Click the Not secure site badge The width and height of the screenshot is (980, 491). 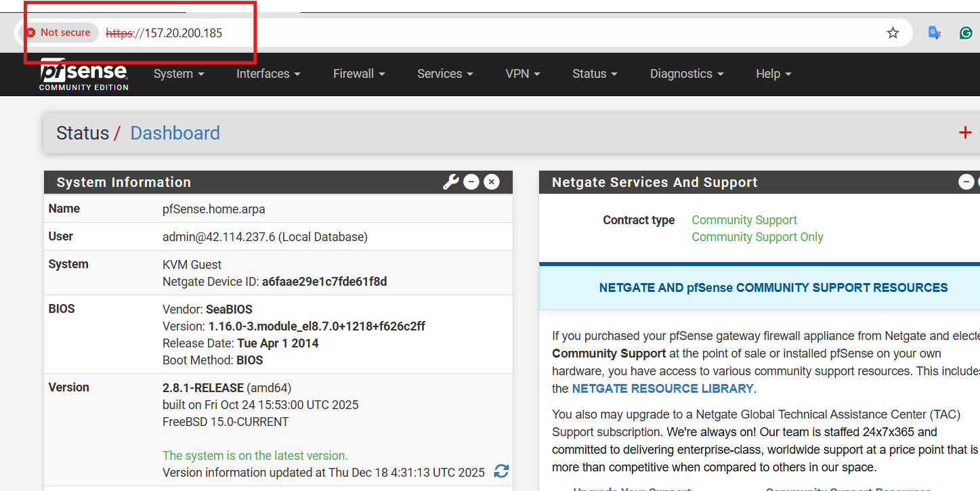point(58,33)
